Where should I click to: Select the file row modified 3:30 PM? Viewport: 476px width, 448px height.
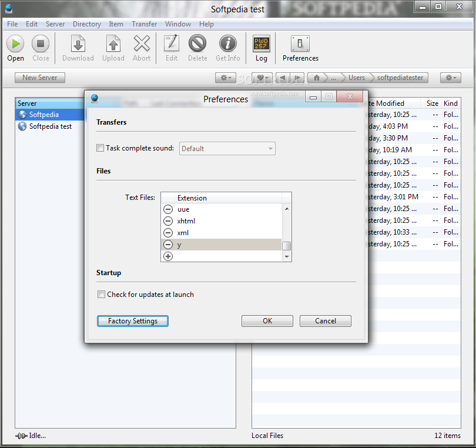coord(414,138)
